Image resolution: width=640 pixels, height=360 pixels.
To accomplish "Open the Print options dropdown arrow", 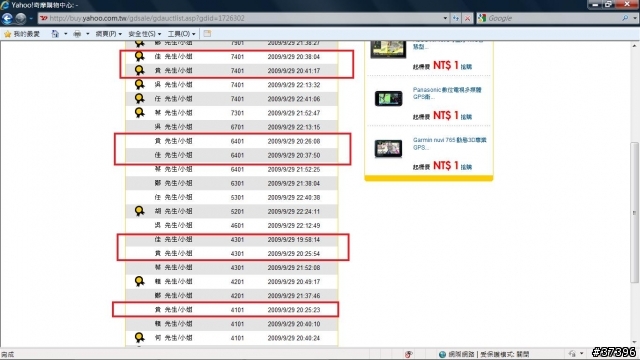I will coord(87,34).
